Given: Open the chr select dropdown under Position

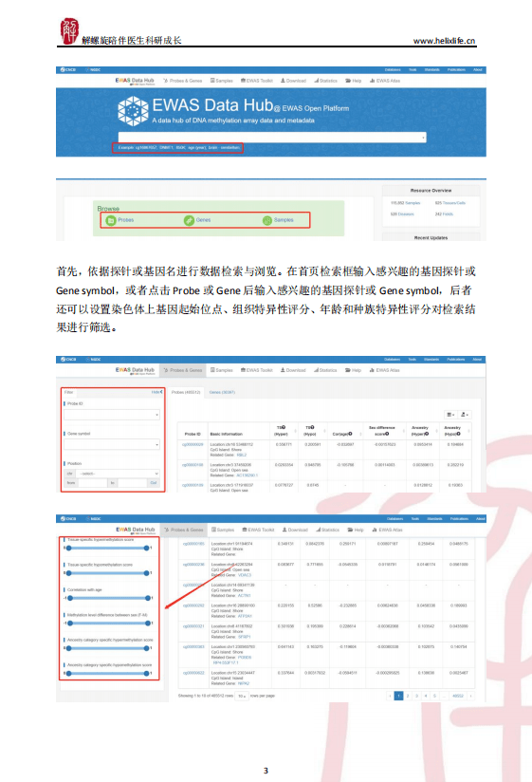Looking at the screenshot, I should 118,474.
